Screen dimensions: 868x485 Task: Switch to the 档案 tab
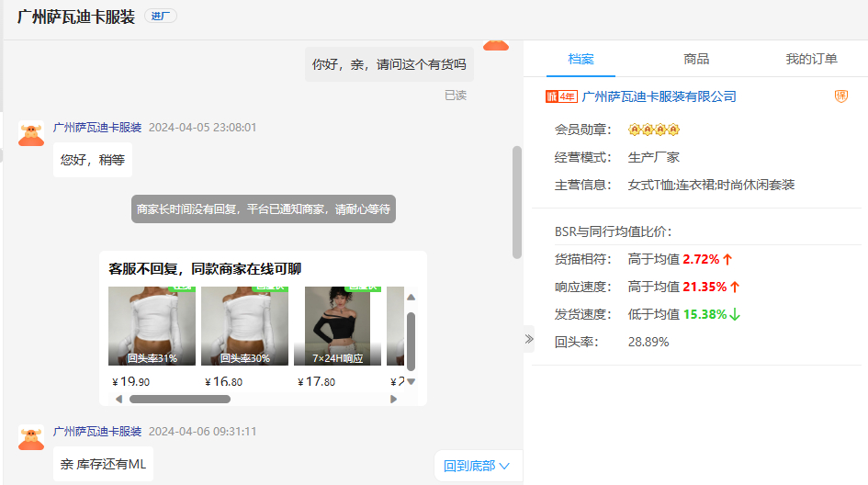click(x=581, y=59)
